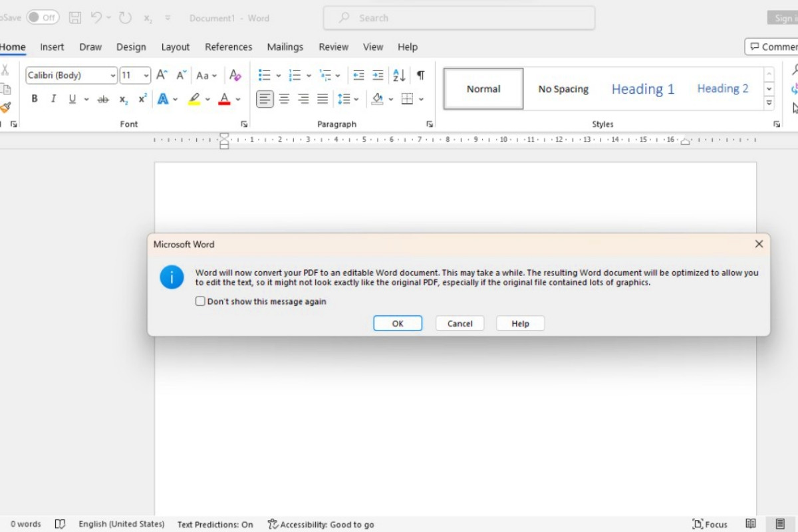Click the Sort A-Z icon
Image resolution: width=798 pixels, height=532 pixels.
pos(399,75)
